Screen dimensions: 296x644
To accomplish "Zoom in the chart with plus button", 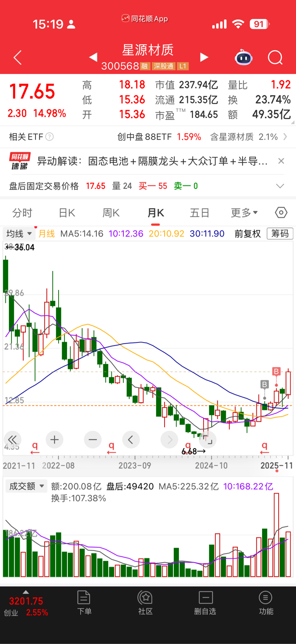I will pyautogui.click(x=54, y=440).
